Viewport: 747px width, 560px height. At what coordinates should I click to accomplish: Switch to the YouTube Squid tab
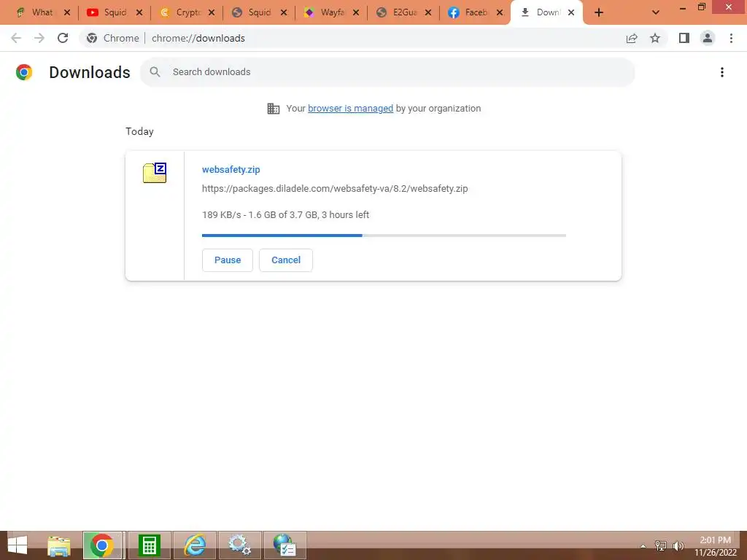point(115,12)
